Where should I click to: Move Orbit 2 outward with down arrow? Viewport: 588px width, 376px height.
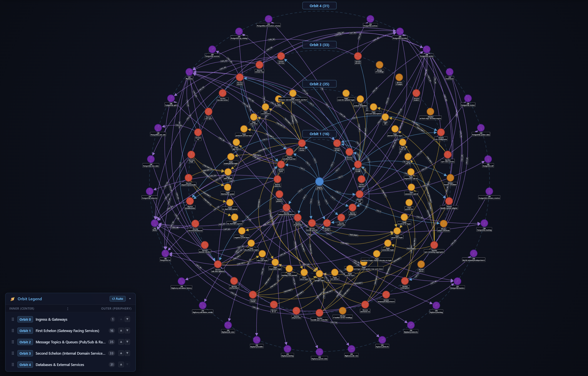(x=127, y=342)
